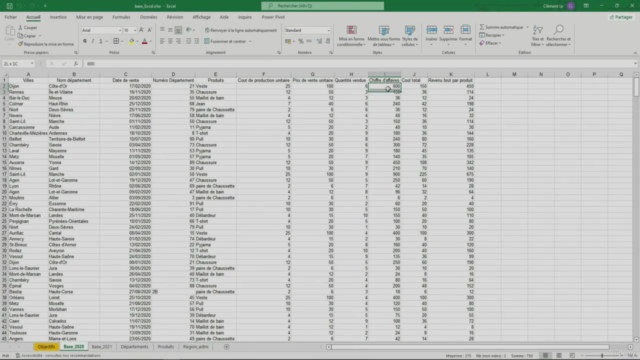The image size is (640, 360).
Task: Open the Fichier menu
Action: coord(11,17)
